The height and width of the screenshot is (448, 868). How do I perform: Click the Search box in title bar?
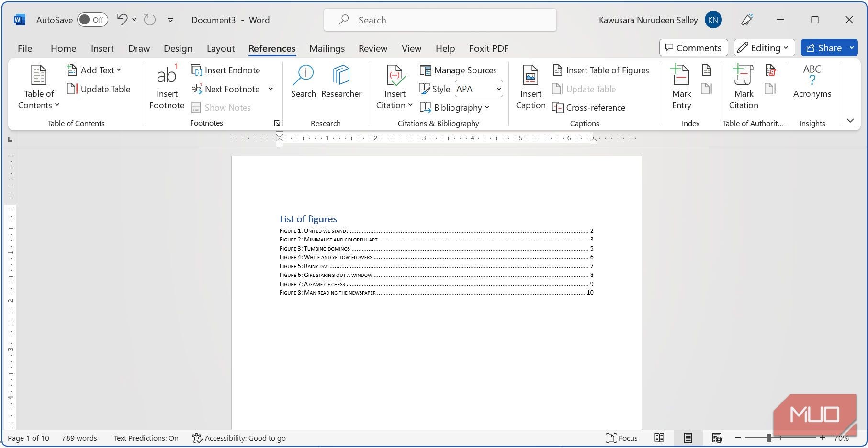[440, 20]
